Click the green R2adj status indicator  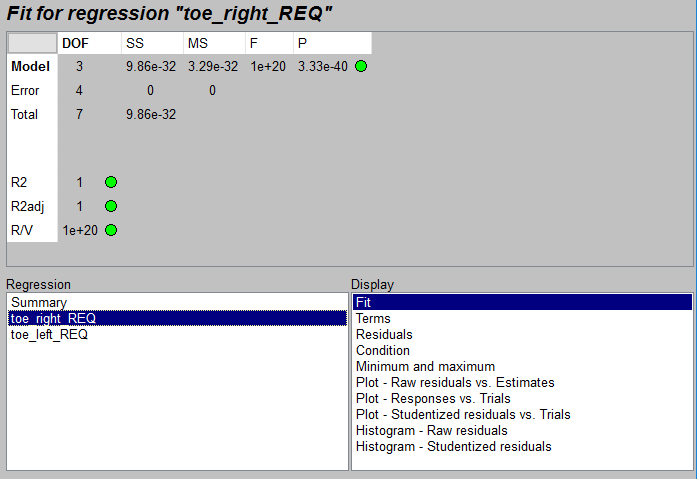coord(111,206)
